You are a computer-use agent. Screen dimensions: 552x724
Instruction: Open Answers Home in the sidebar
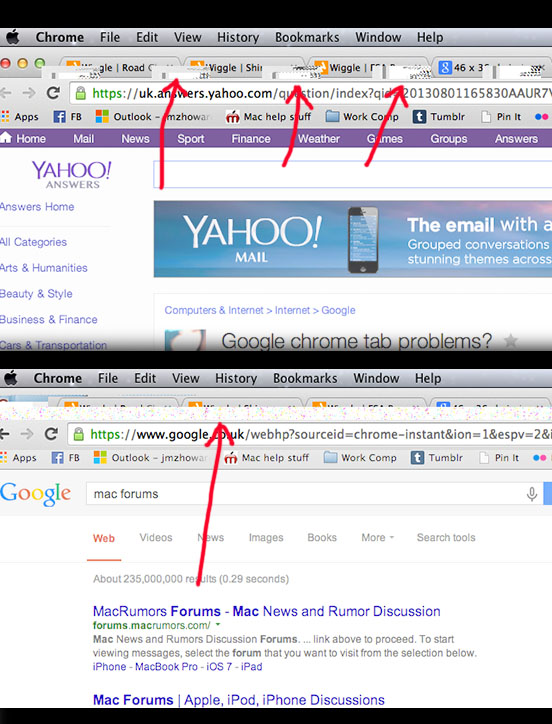[x=37, y=206]
